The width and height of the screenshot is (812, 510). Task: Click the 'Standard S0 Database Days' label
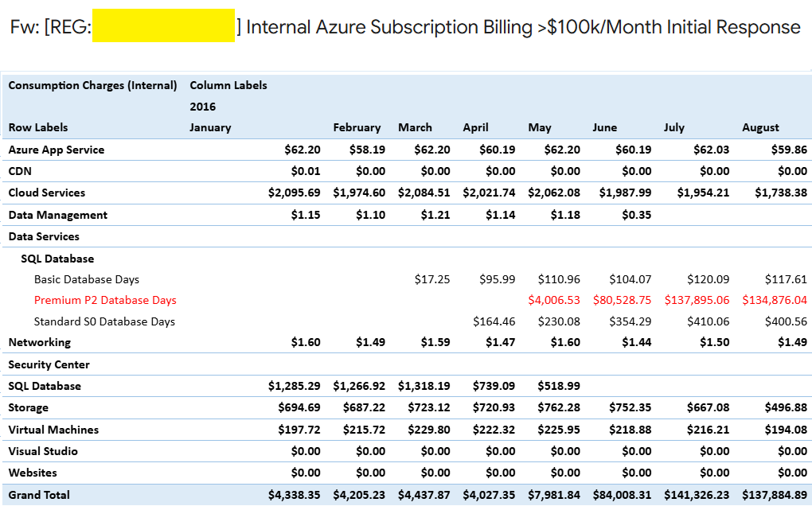click(104, 321)
